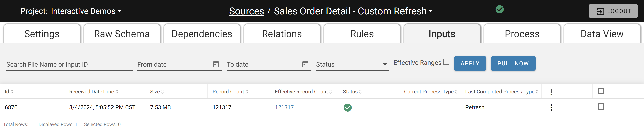
Task: Open the To date calendar picker
Action: 305,64
